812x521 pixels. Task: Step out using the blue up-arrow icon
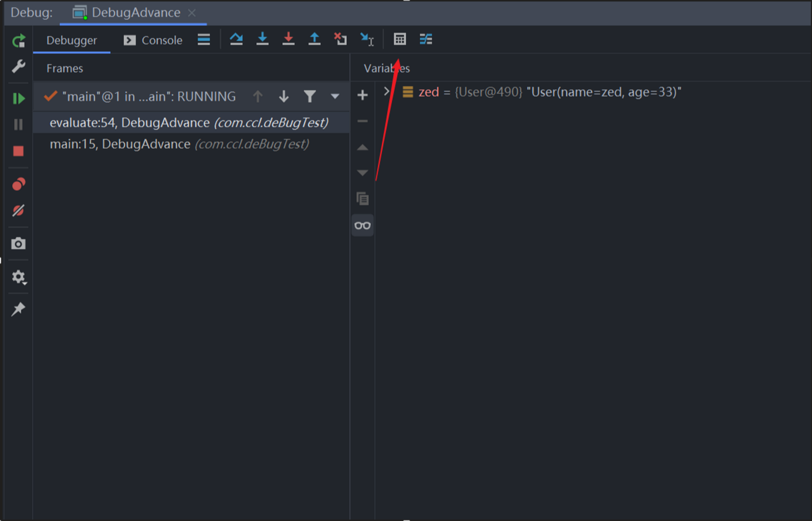(x=314, y=39)
